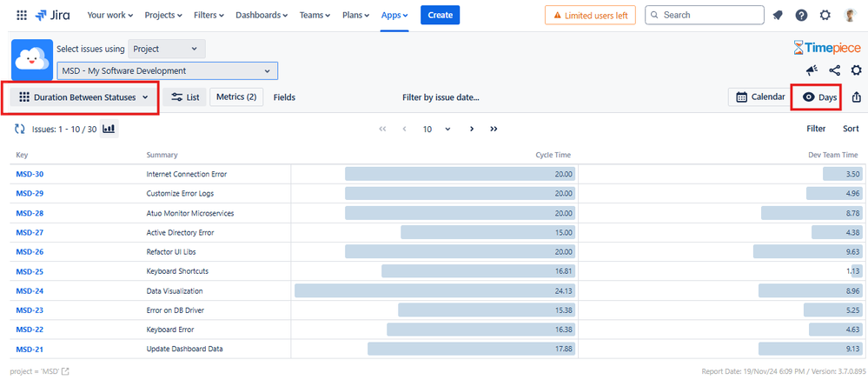Click Refactor UI Libs dev time bar 9.63

pyautogui.click(x=808, y=251)
